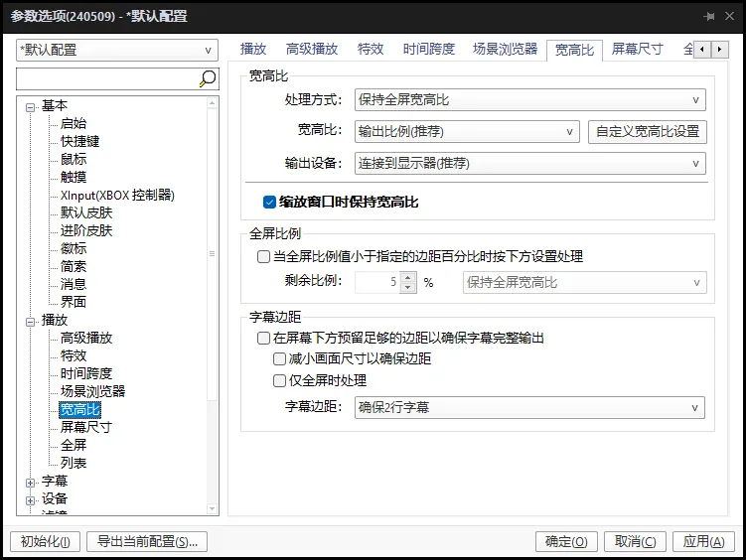Select 启始 in the tree
This screenshot has width=746, height=560.
(74, 123)
